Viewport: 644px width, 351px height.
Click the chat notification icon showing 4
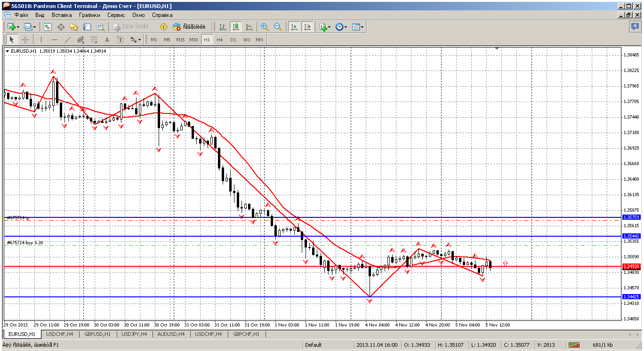tap(635, 27)
